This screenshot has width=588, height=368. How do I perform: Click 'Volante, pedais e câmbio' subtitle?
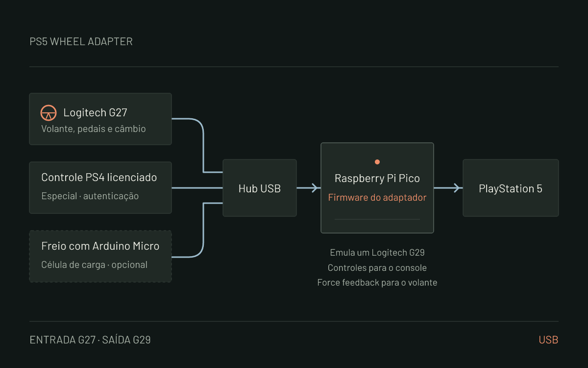(x=94, y=129)
